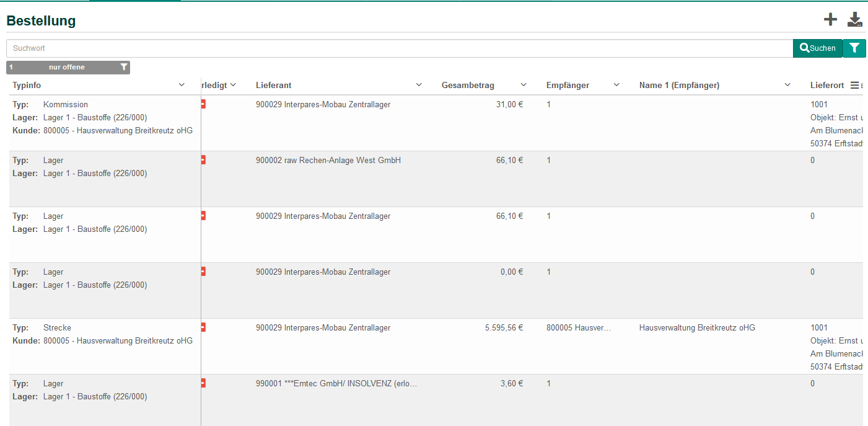
Task: Click red status icon of raw Rechen-Anlage row
Action: tap(203, 160)
